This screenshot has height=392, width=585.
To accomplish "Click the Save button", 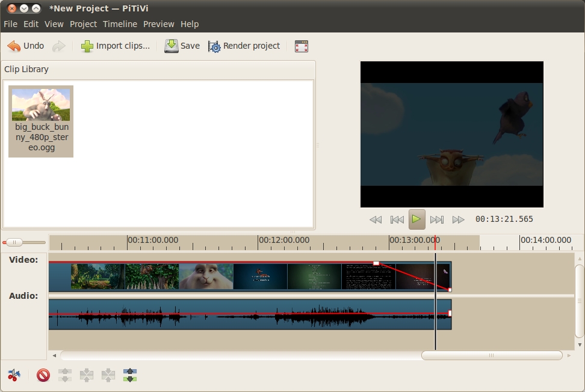I will 182,46.
